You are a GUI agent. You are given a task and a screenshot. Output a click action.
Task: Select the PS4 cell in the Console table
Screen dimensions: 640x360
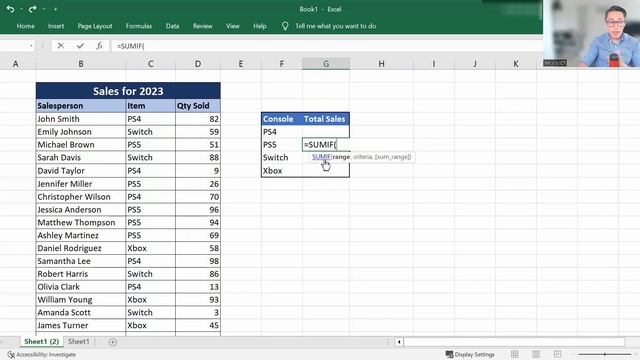282,132
